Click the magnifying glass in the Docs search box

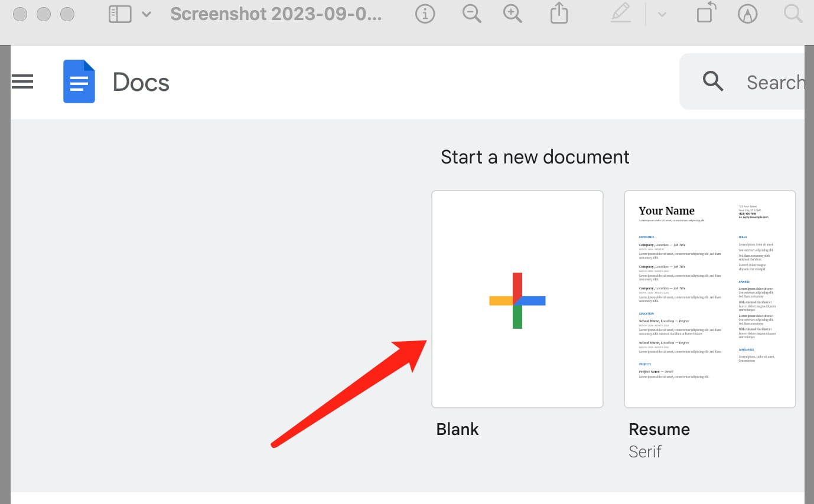click(x=713, y=81)
